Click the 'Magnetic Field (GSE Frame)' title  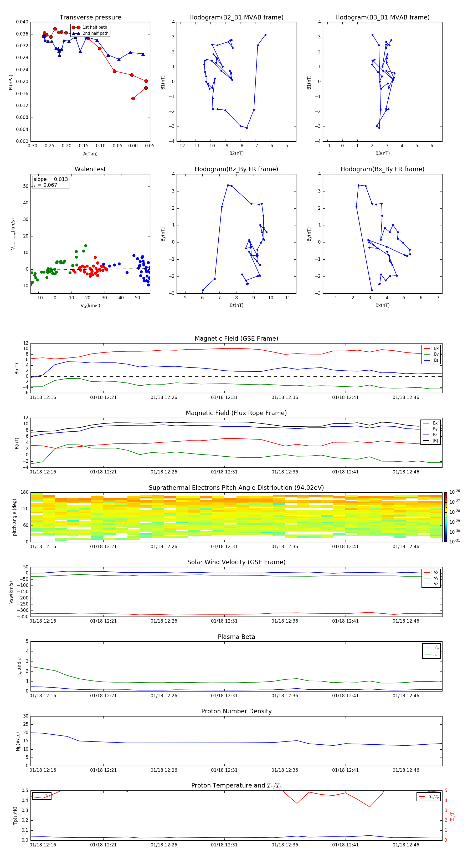coord(236,339)
